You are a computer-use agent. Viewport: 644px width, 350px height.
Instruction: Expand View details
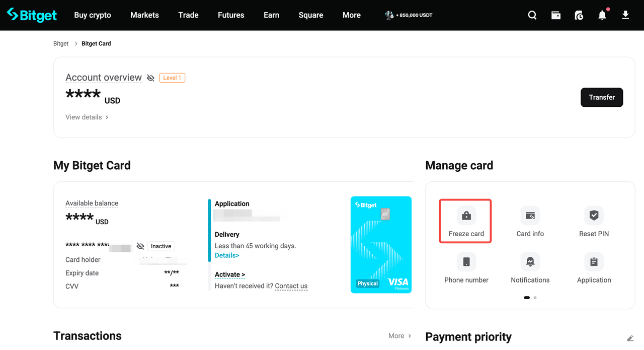point(87,117)
